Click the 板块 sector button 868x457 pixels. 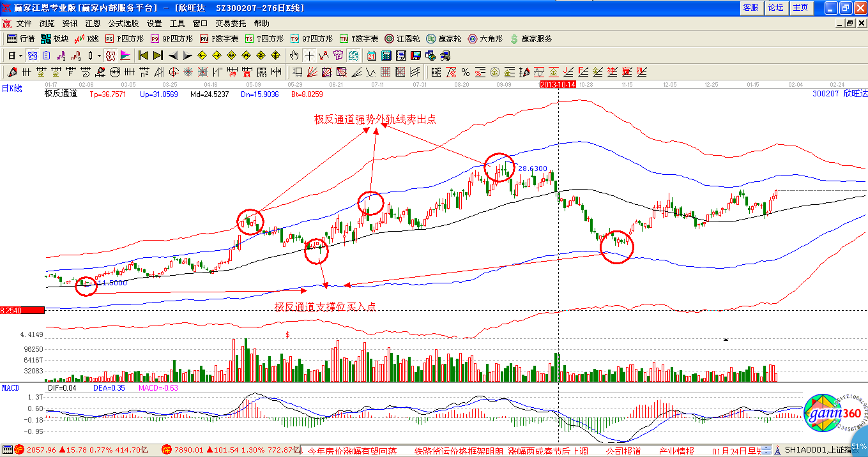tap(55, 39)
